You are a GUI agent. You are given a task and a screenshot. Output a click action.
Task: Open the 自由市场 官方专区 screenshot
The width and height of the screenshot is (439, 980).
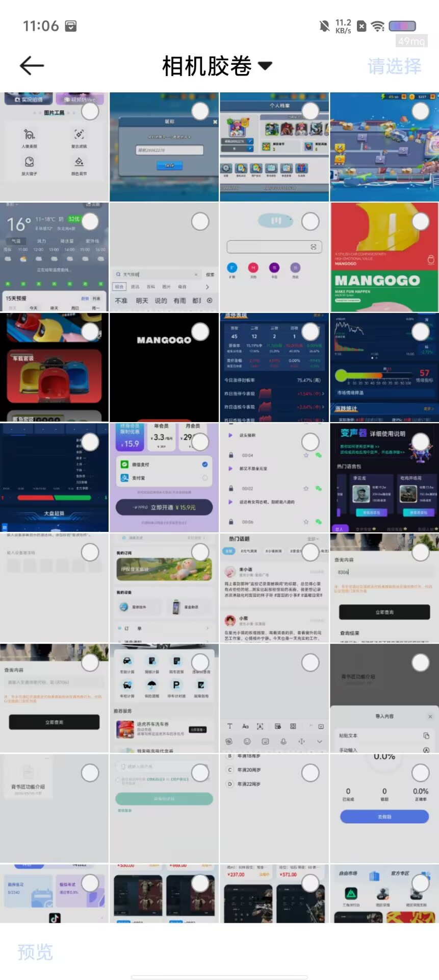click(x=384, y=893)
